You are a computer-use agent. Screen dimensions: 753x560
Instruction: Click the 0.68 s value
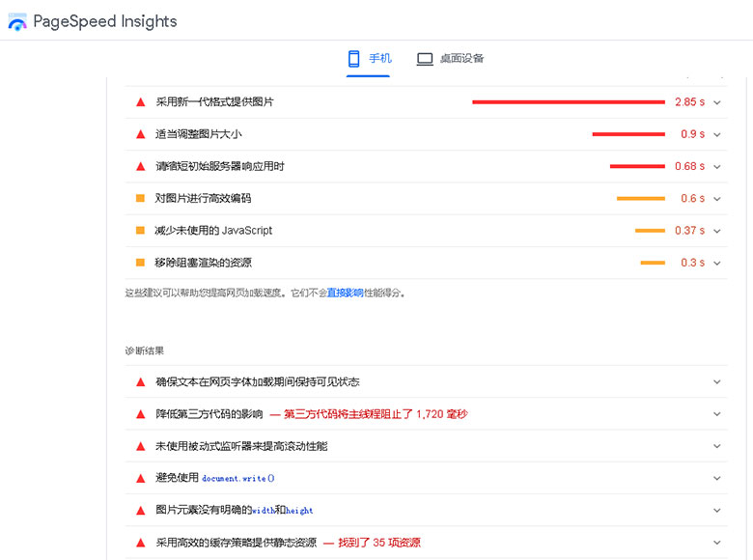[x=689, y=166]
